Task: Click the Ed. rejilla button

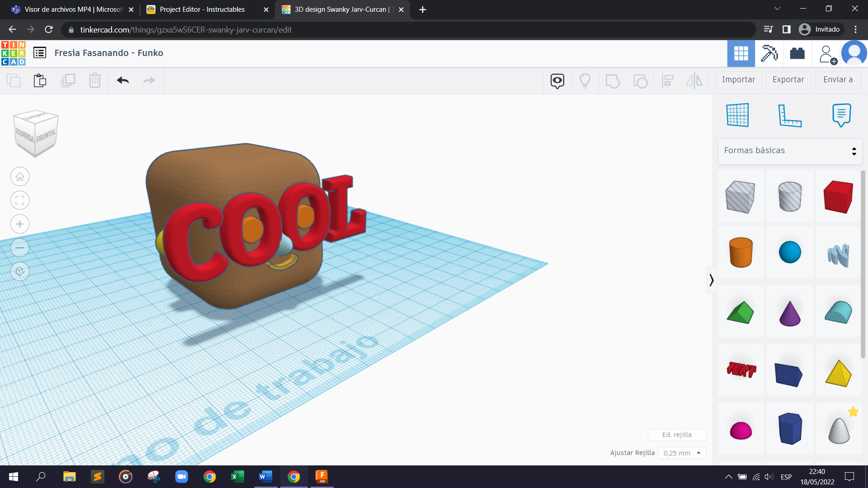Action: coord(677,435)
